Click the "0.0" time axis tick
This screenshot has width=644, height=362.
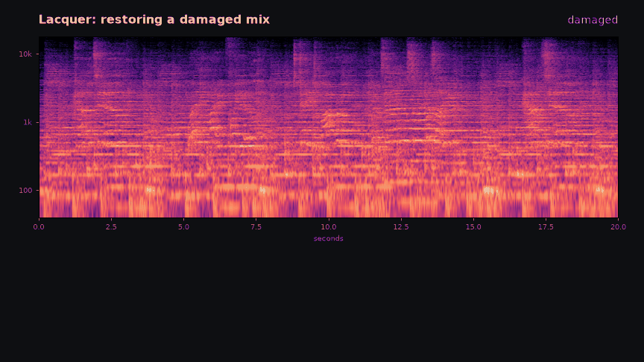click(x=39, y=227)
